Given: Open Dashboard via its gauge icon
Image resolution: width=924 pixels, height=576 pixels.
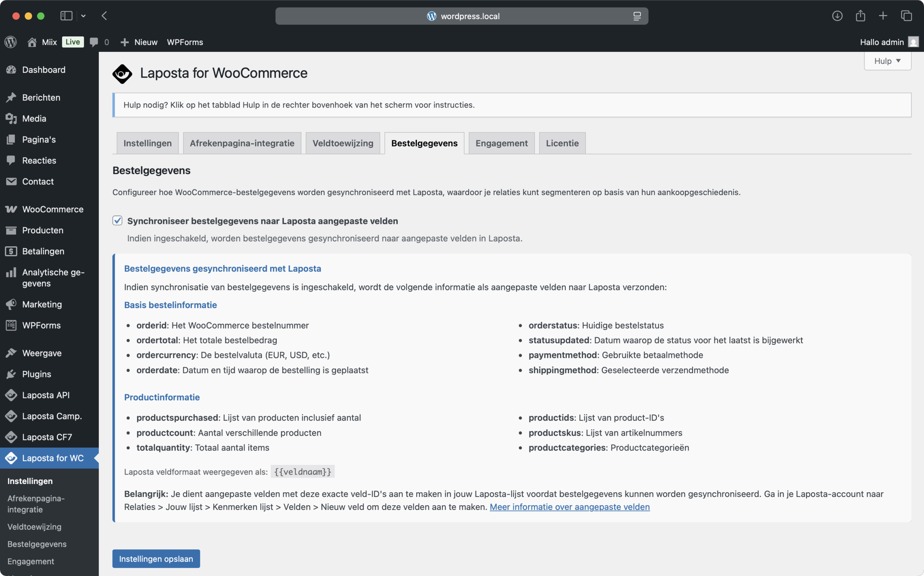Looking at the screenshot, I should (11, 70).
